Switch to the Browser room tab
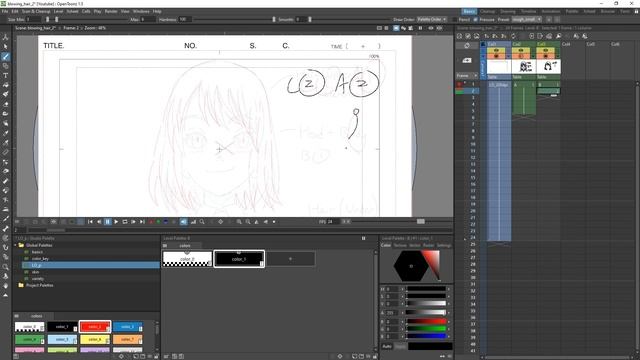The image size is (640, 360). [607, 11]
